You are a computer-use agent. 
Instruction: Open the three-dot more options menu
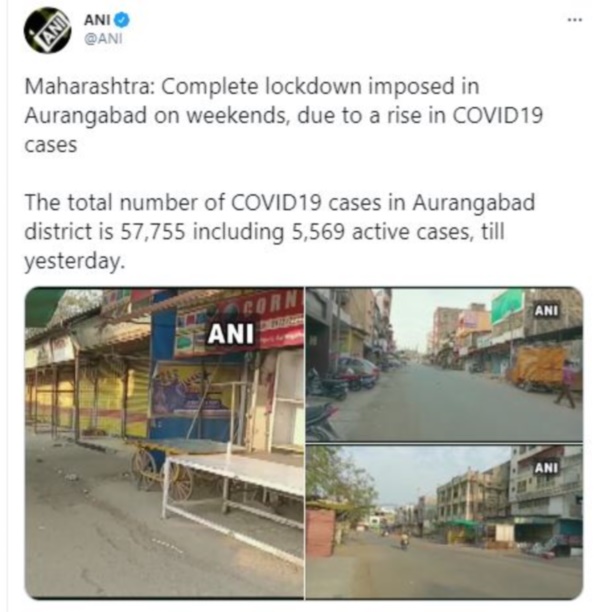(x=575, y=20)
